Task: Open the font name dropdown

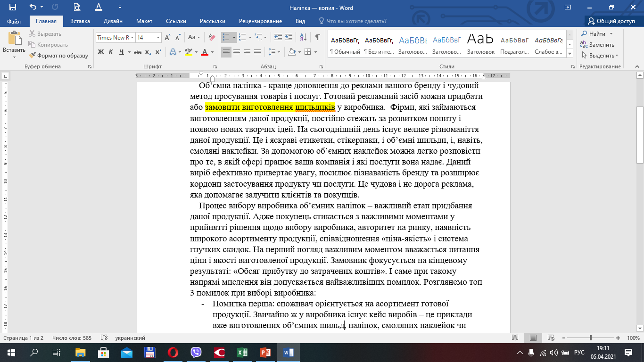Action: pyautogui.click(x=132, y=37)
